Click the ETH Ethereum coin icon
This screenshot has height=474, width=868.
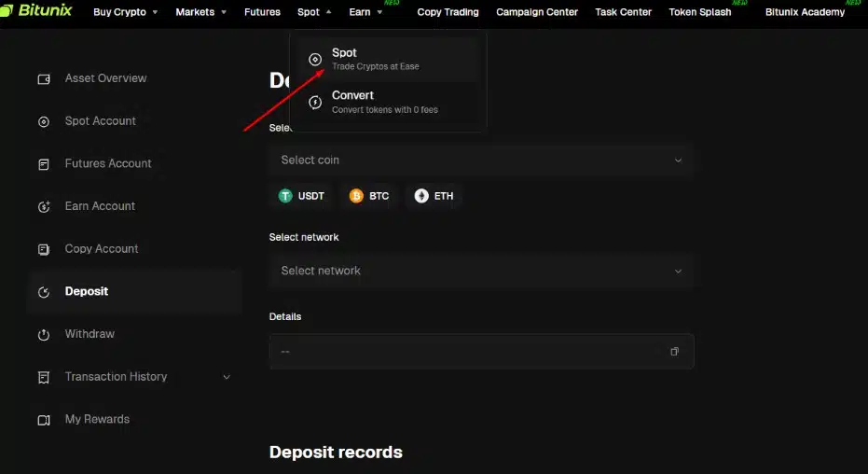click(421, 196)
